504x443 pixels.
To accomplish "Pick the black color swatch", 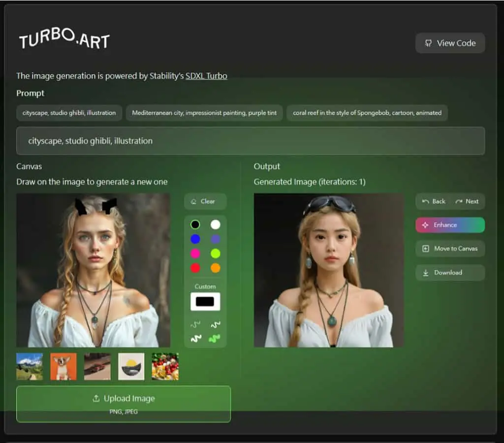I will coord(195,224).
